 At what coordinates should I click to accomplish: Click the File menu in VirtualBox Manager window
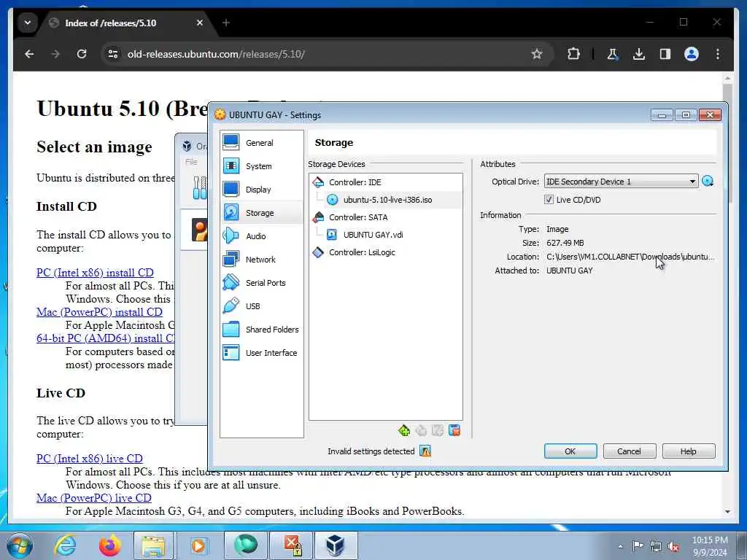tap(191, 162)
